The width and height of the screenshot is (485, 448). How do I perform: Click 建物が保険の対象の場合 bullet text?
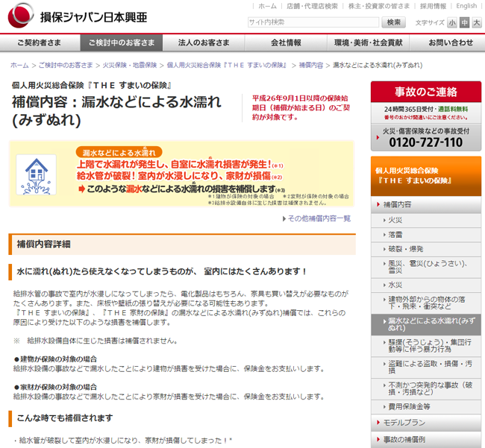tap(56, 359)
